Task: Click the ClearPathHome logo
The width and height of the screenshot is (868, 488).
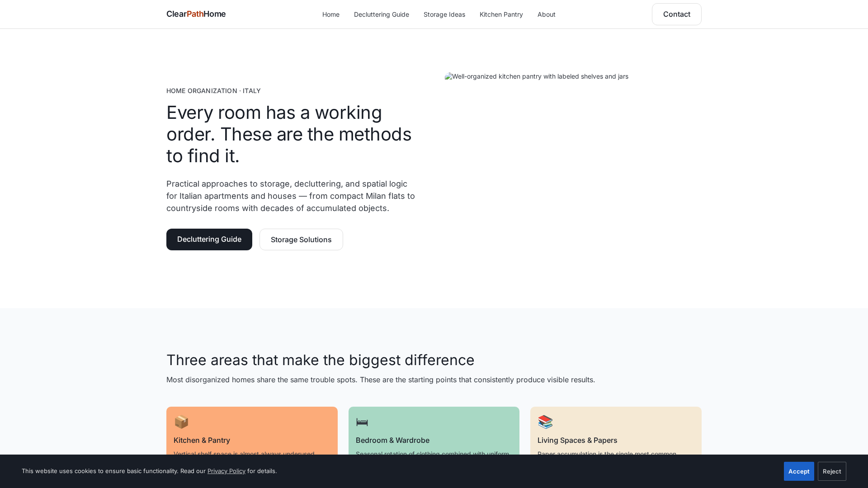Action: (196, 14)
